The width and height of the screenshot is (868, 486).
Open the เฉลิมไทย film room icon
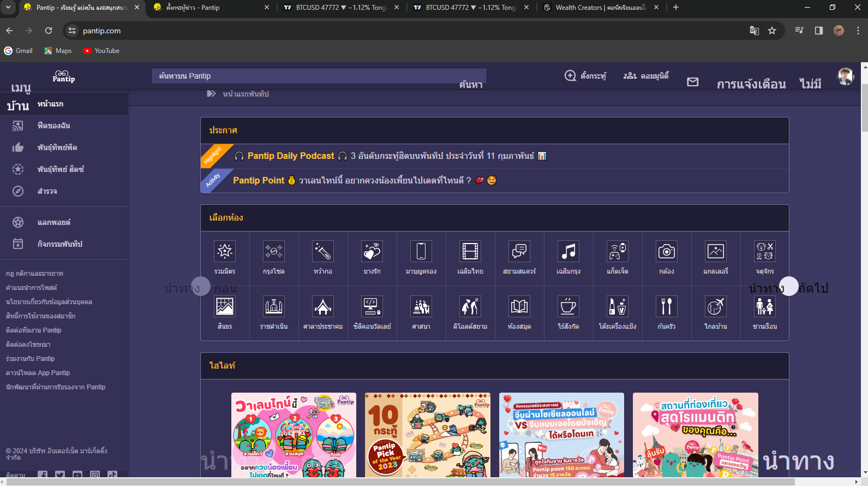pos(470,252)
